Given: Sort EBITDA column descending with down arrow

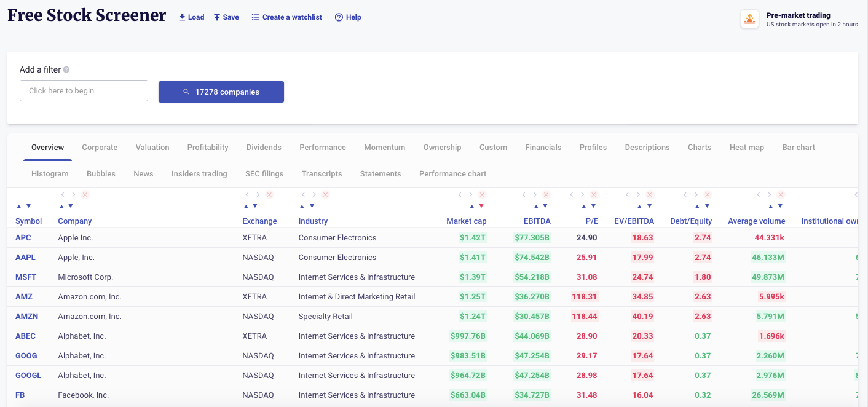Looking at the screenshot, I should tap(545, 206).
